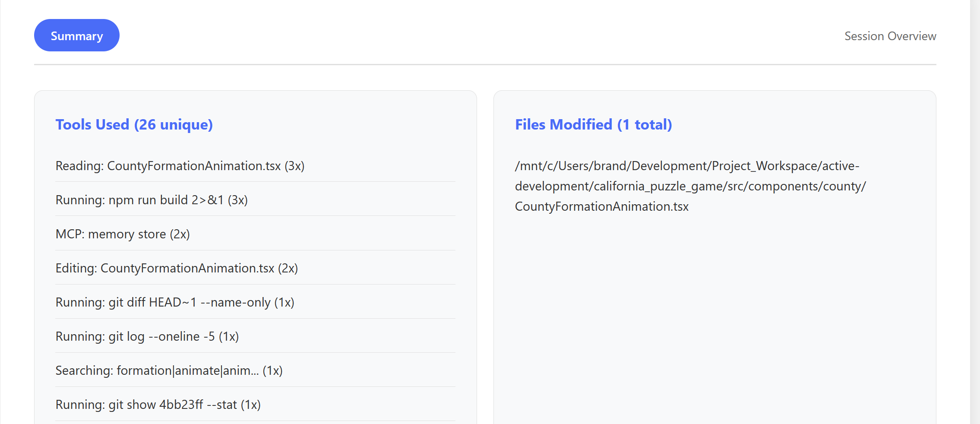Select the Reading: CountyFormationAnimation.tsx entry
The width and height of the screenshot is (980, 424).
[x=180, y=166]
